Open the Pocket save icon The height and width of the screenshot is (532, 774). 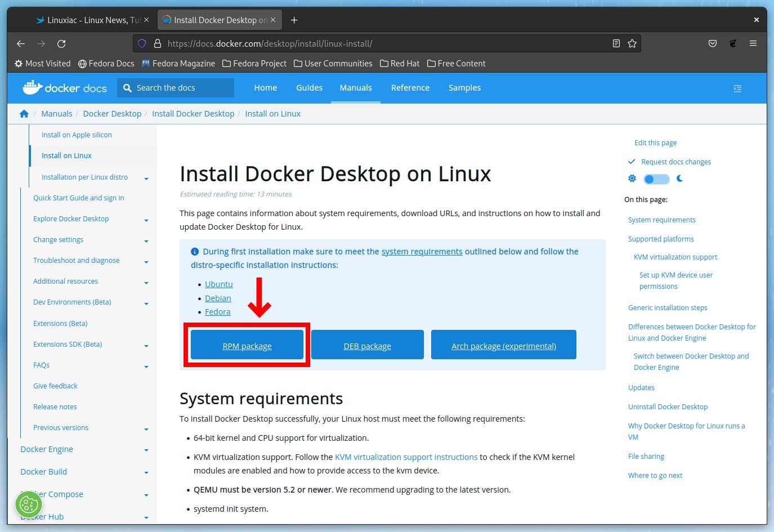point(713,43)
